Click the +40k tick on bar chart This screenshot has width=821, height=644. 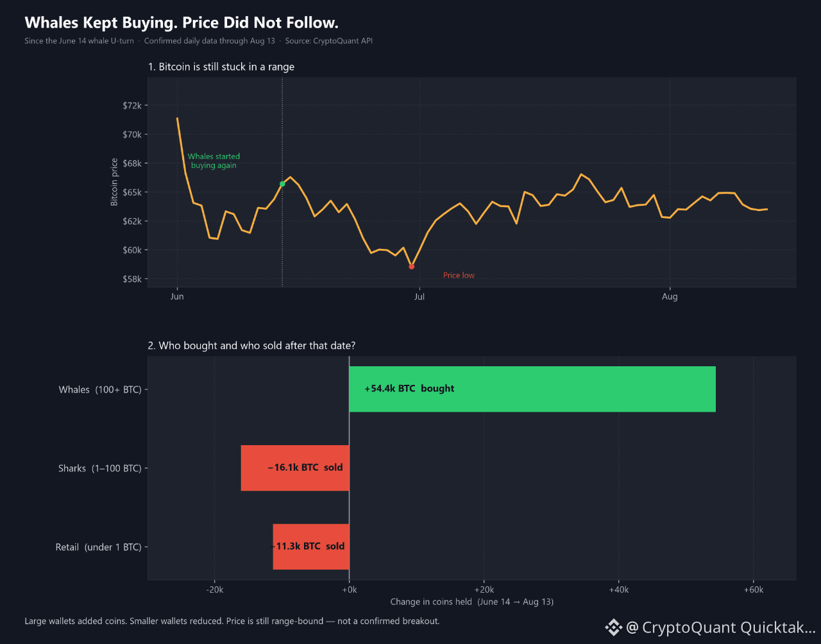618,589
